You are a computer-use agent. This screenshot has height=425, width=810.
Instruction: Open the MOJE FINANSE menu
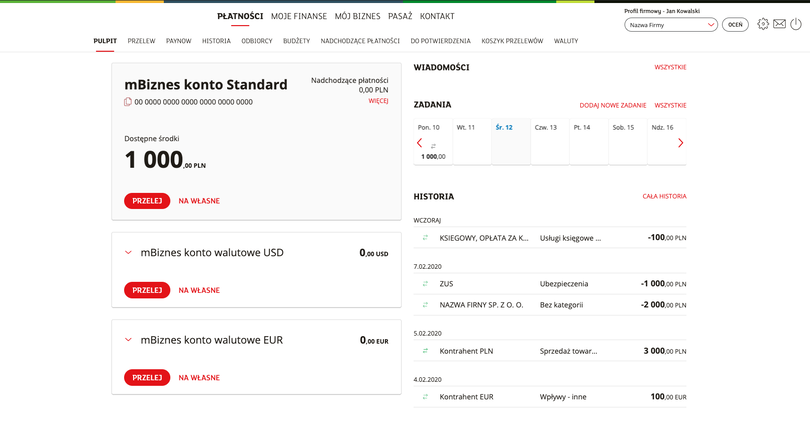[299, 16]
